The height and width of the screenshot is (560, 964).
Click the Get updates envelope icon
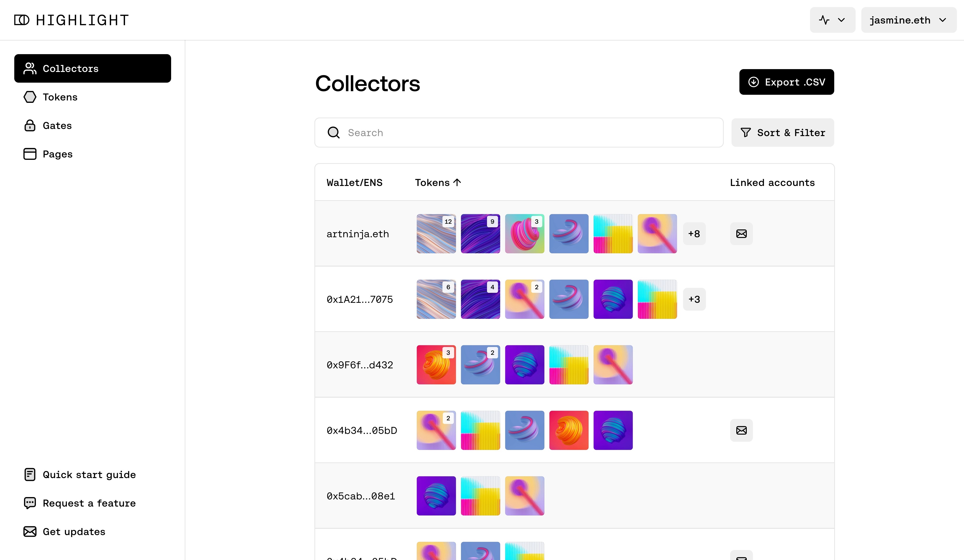click(30, 532)
